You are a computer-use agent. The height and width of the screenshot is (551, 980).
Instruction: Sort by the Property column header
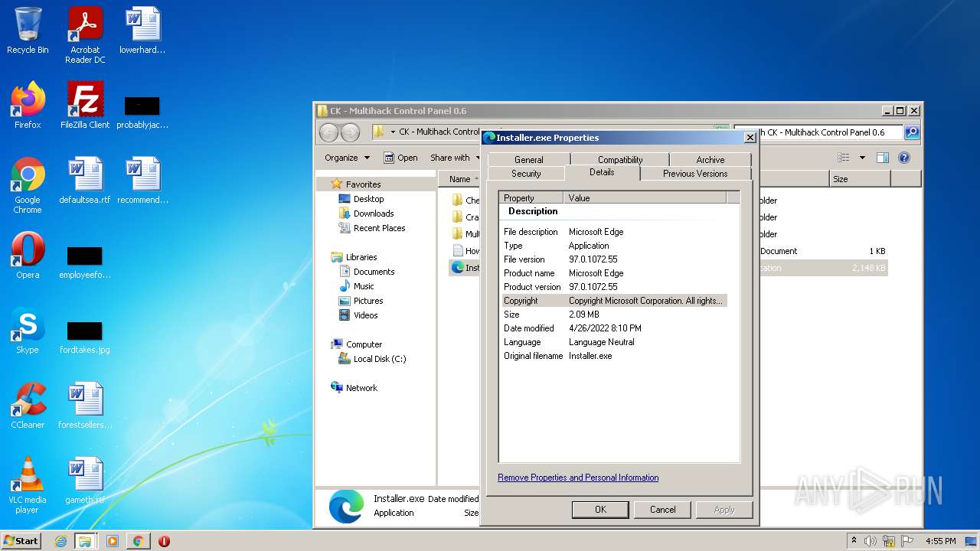(532, 198)
